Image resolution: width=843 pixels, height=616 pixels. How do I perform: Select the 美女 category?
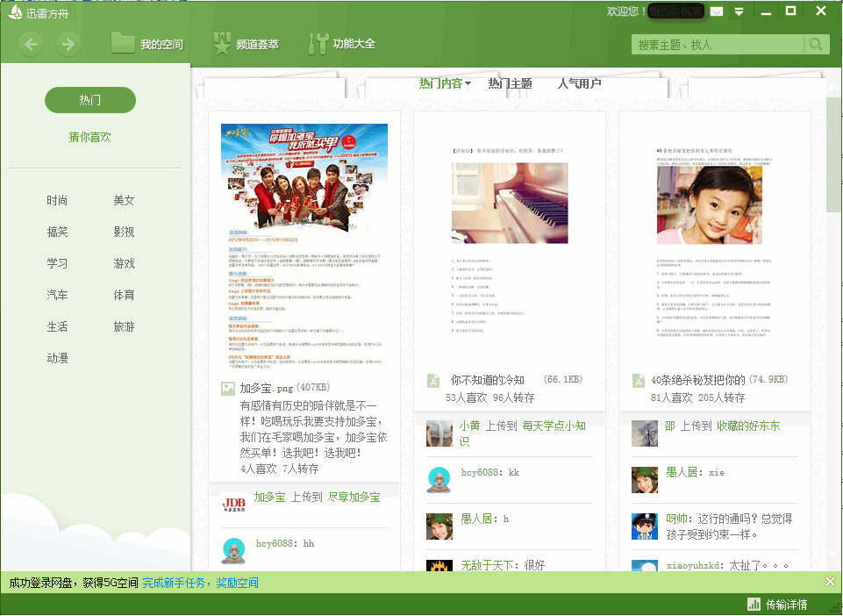(124, 200)
